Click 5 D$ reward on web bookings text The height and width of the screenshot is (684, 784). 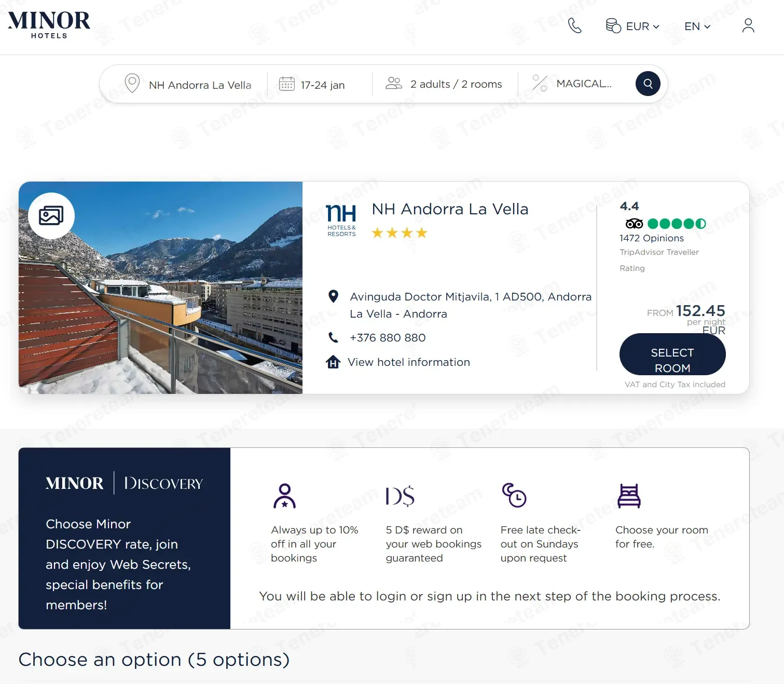click(434, 544)
